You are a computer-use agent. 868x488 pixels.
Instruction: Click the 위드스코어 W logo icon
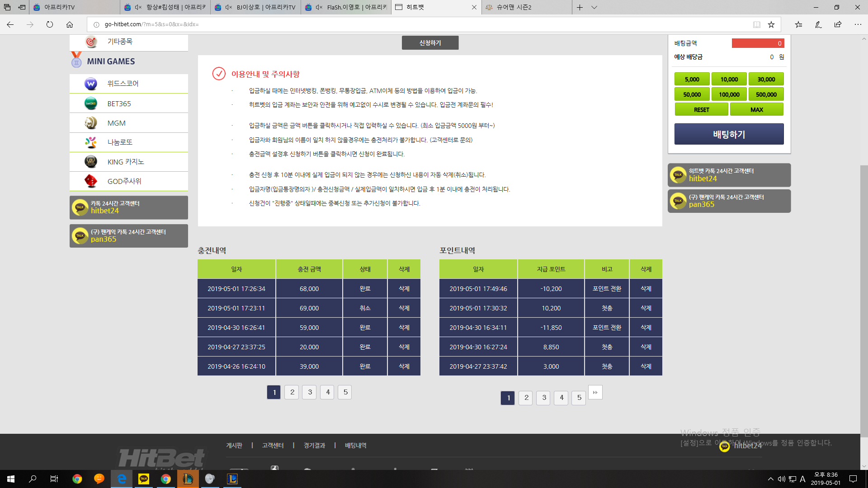click(91, 84)
